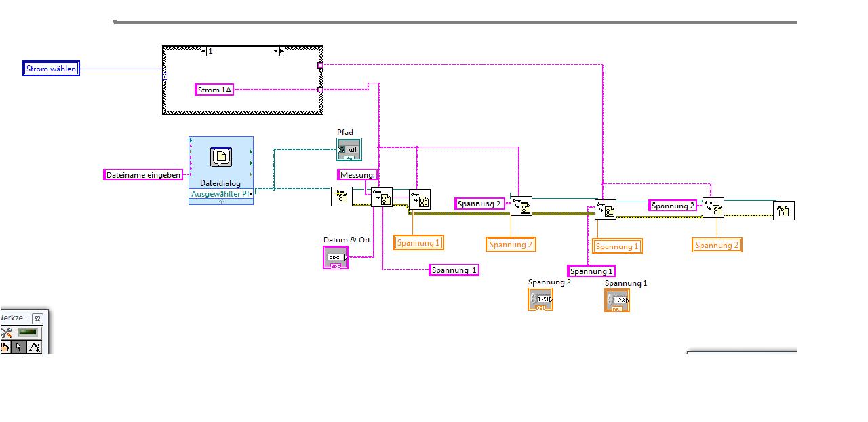Select the Pfad path indicator terminal
This screenshot has height=422, width=868.
(349, 149)
